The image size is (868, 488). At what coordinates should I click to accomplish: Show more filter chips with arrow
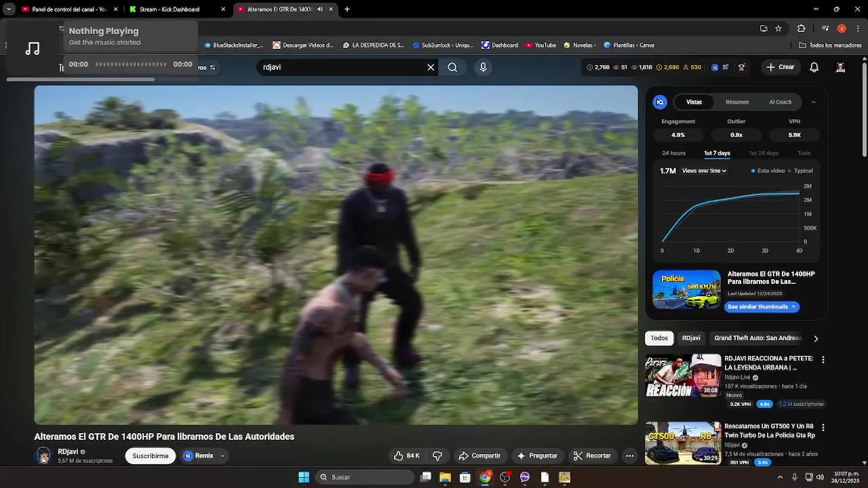[x=816, y=338]
